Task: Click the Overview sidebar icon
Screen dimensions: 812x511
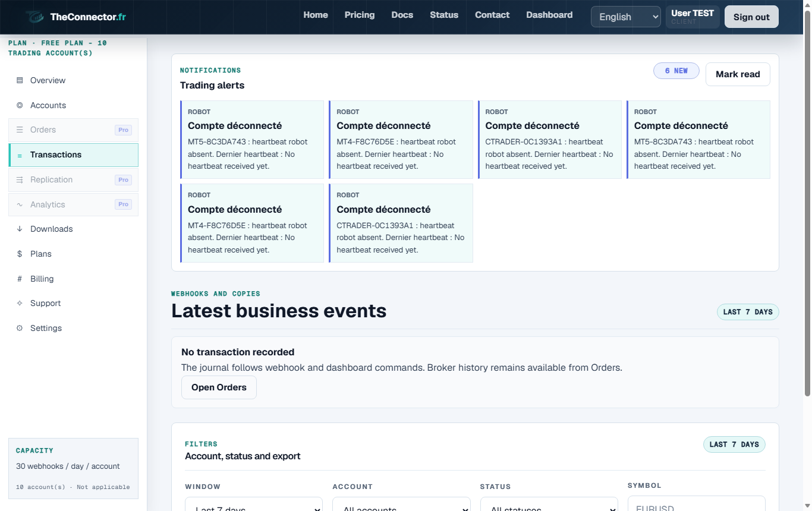Action: [x=20, y=80]
